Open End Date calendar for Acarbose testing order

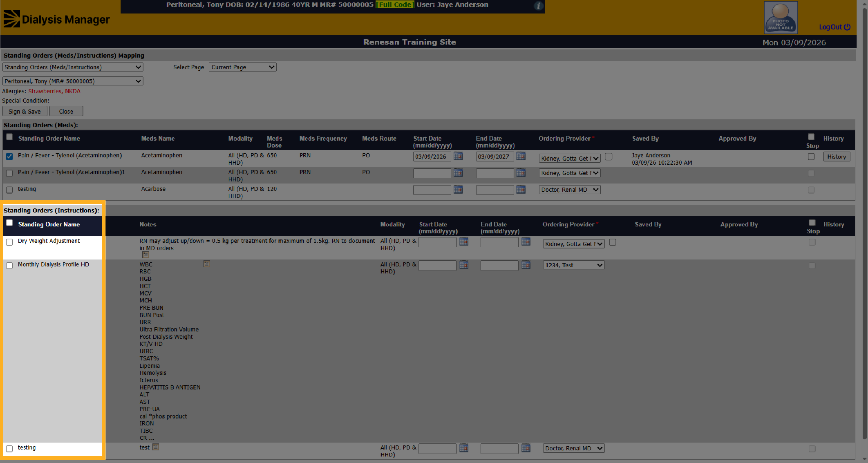tap(521, 190)
